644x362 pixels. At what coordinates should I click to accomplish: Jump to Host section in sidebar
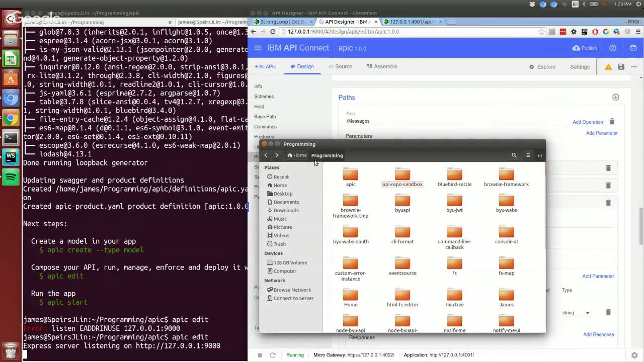[x=259, y=107]
